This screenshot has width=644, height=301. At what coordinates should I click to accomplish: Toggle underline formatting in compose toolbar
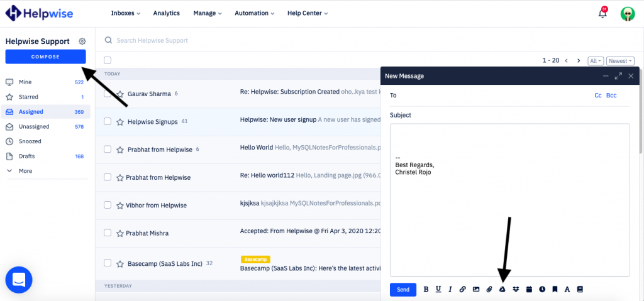438,289
